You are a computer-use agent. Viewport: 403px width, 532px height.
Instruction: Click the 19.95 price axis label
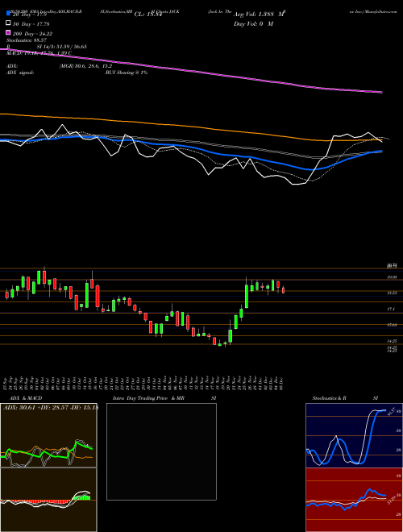click(393, 277)
